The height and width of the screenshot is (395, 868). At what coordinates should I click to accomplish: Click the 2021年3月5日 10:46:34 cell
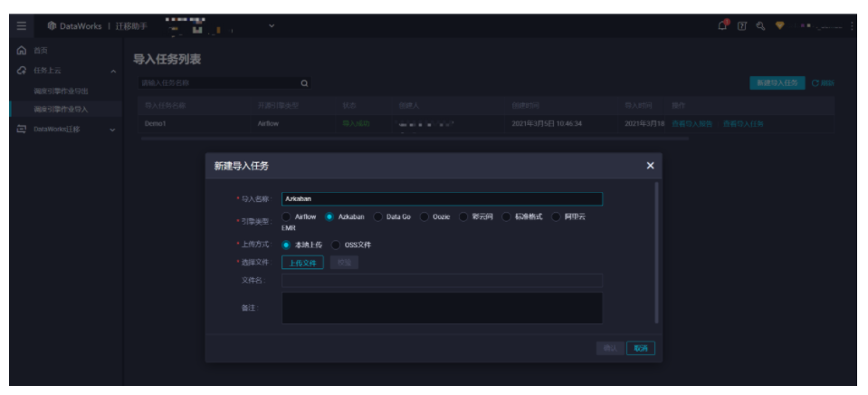(547, 124)
